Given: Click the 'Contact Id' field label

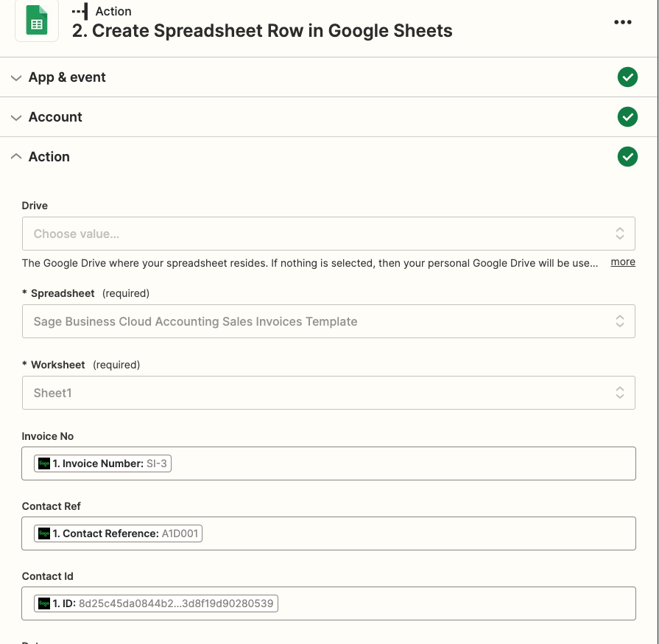Looking at the screenshot, I should click(47, 576).
